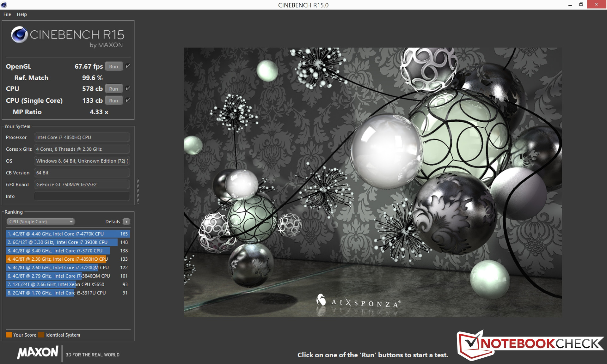Click the GFX Board field GeForce GT 750M
607x364 pixels.
point(82,185)
